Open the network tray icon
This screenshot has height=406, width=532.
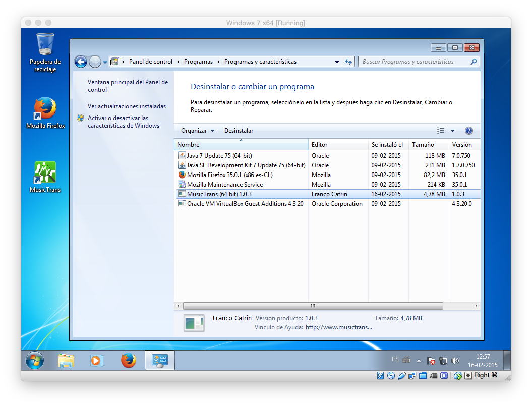[x=443, y=361]
